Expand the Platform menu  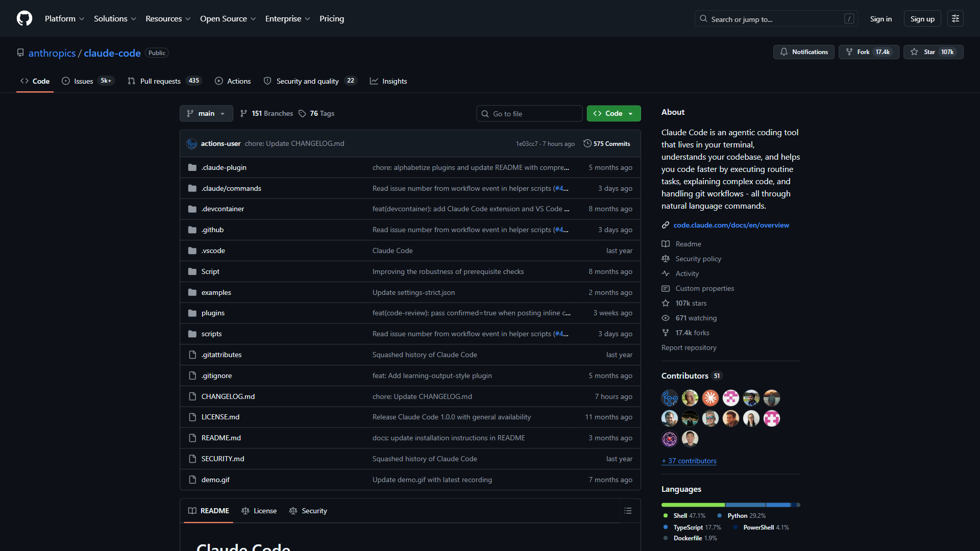coord(64,18)
